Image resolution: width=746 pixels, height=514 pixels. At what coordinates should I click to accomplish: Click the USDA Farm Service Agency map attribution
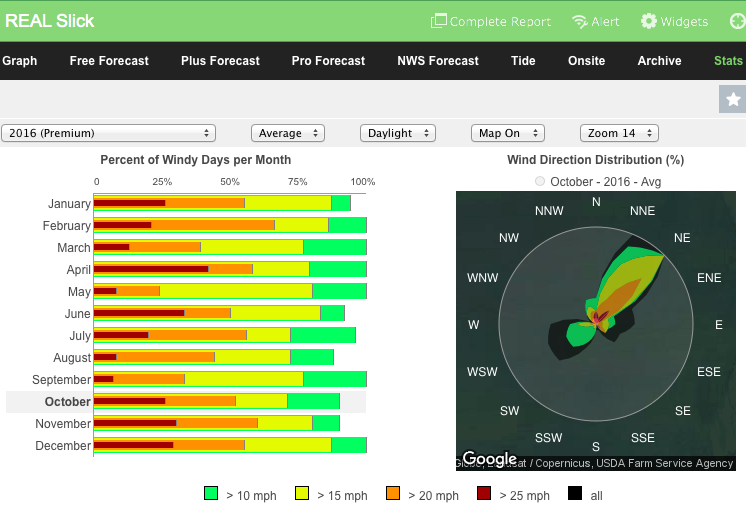tap(665, 463)
